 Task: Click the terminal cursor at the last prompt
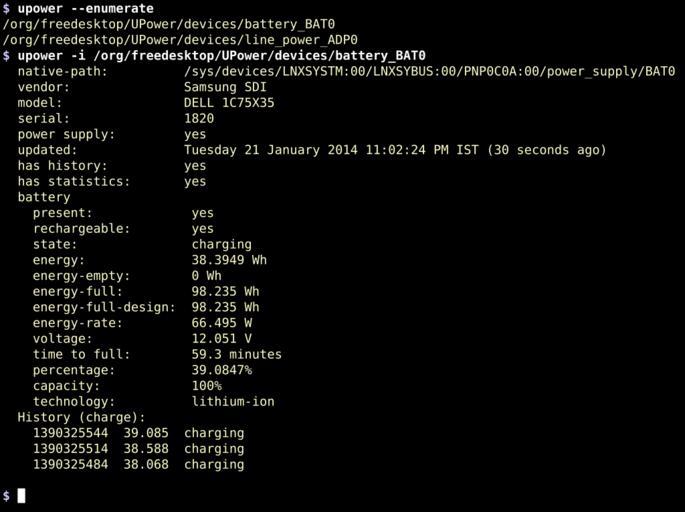[x=21, y=496]
